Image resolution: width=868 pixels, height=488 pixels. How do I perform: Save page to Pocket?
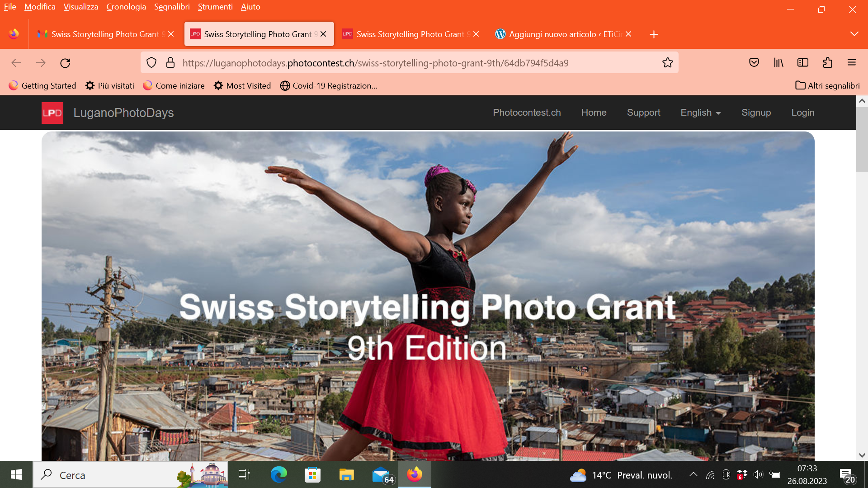(754, 63)
